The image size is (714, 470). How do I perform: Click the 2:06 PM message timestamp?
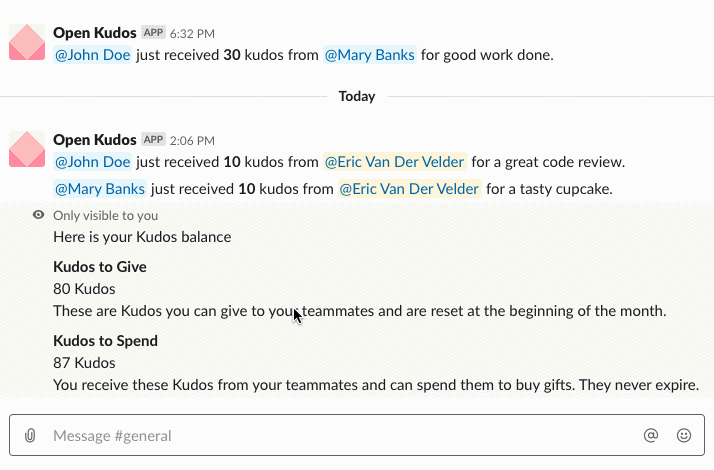click(192, 141)
